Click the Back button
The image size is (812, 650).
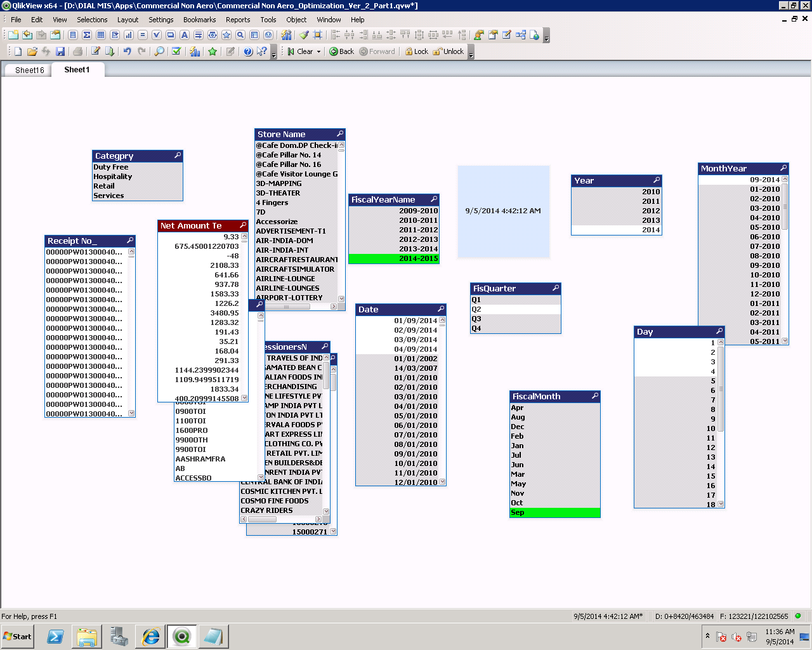341,51
